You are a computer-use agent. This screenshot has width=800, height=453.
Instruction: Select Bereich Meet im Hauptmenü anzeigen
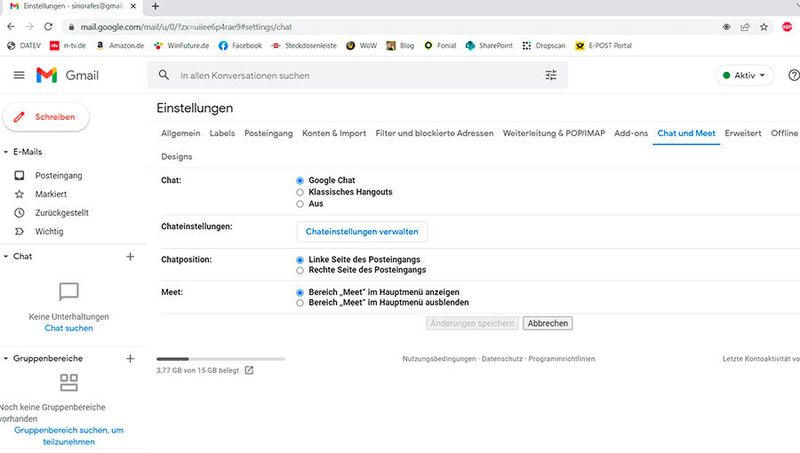click(300, 293)
